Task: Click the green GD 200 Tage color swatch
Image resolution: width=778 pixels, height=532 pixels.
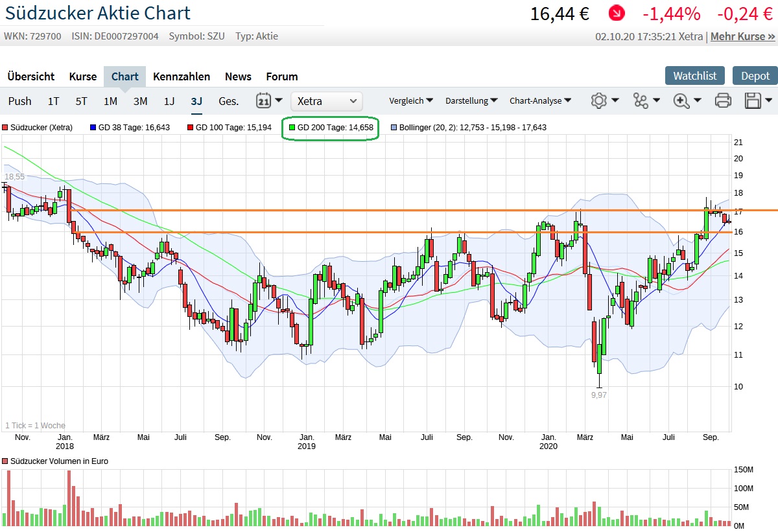Action: (x=292, y=128)
